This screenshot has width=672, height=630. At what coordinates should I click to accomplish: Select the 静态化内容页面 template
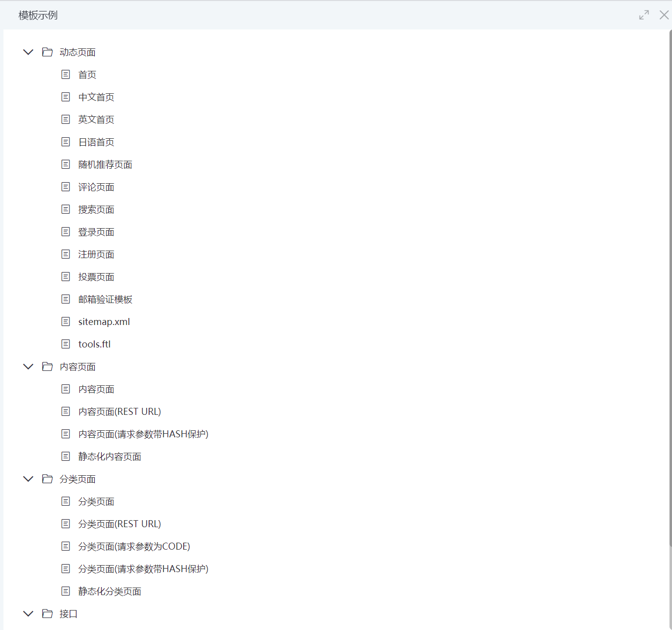110,456
